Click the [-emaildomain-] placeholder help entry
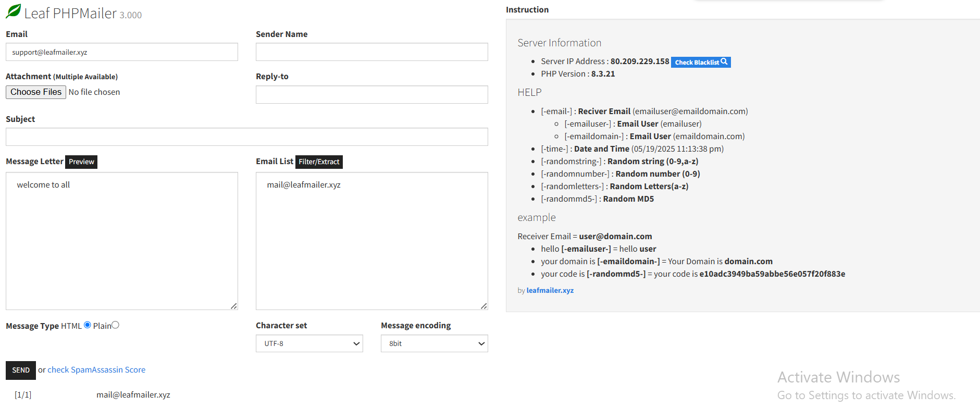The image size is (980, 408). point(654,136)
